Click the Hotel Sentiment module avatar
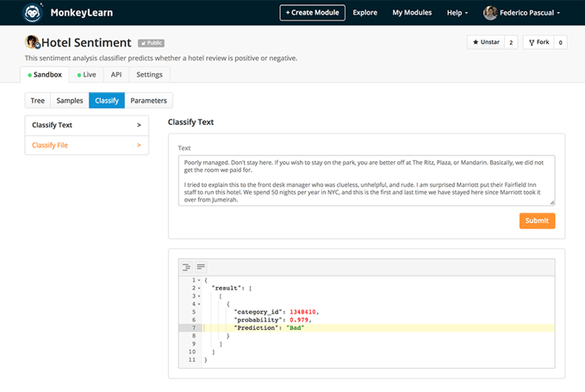 click(32, 42)
